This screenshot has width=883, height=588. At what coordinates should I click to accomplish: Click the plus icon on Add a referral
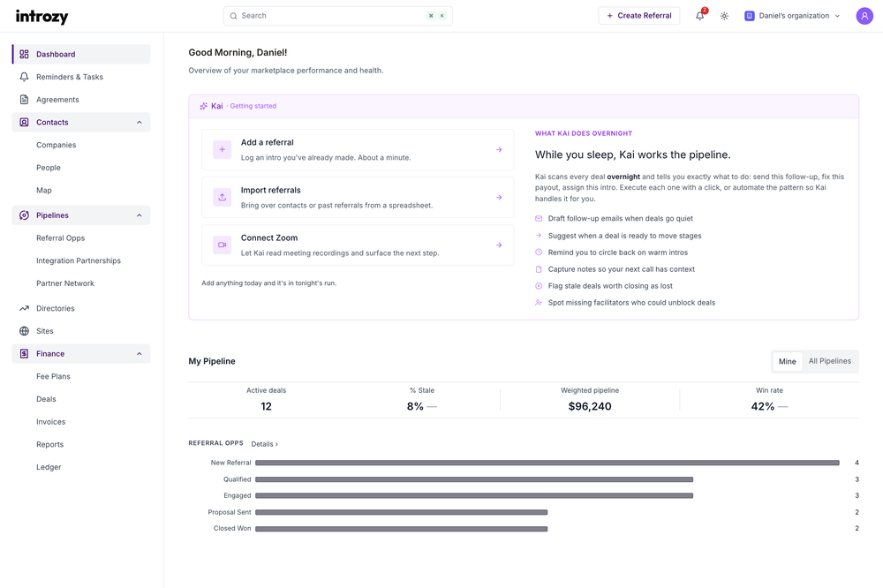coord(222,150)
